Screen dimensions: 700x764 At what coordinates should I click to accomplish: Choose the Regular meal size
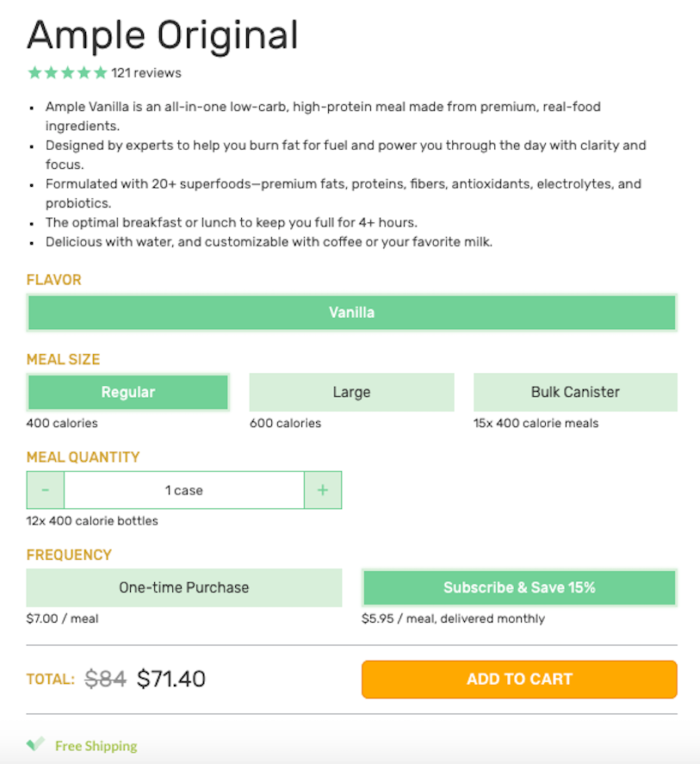coord(128,392)
